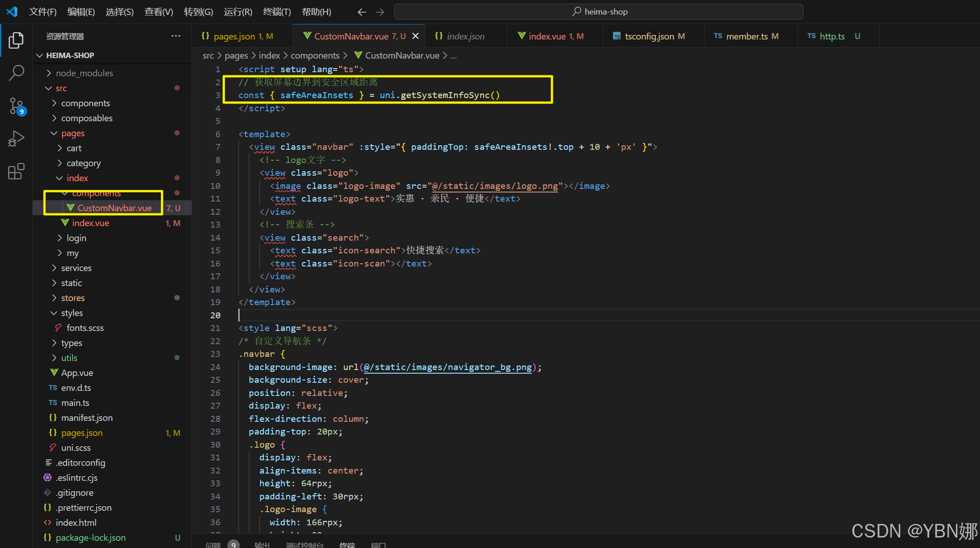Close the CustomNavbar.vue tab
980x548 pixels.
[x=415, y=36]
